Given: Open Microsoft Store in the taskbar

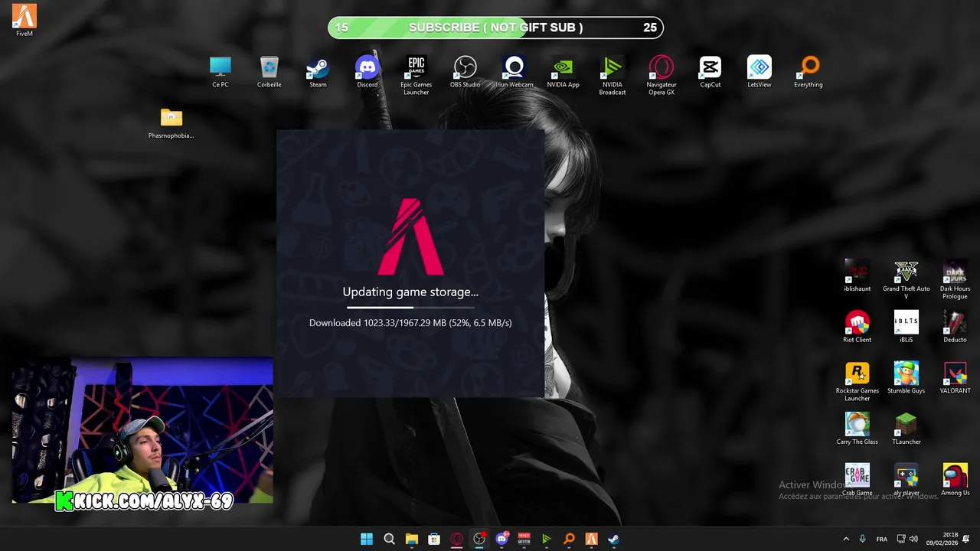Looking at the screenshot, I should click(x=434, y=539).
